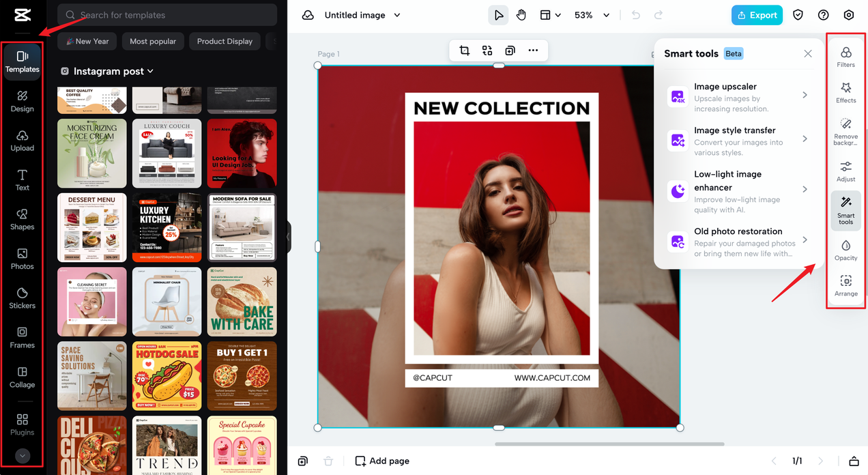Open the Shapes panel
868x475 pixels.
[x=22, y=219]
